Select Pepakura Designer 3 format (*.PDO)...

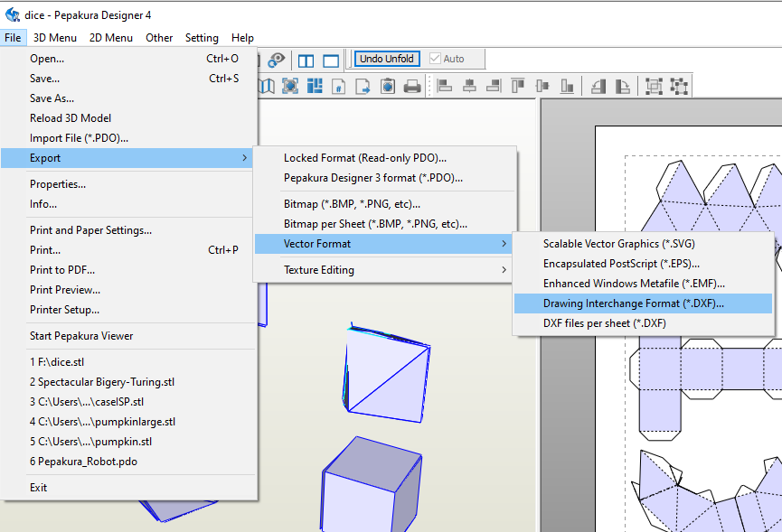point(383,178)
